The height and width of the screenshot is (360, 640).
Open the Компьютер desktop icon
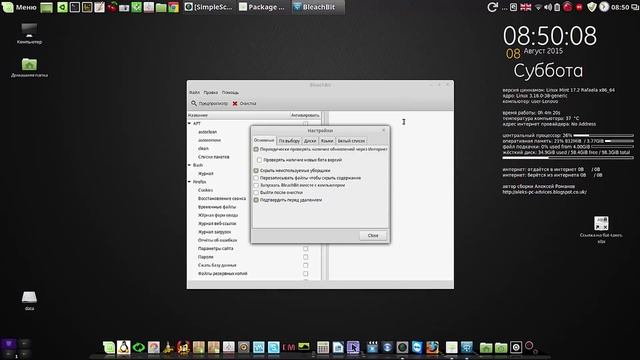point(29,33)
